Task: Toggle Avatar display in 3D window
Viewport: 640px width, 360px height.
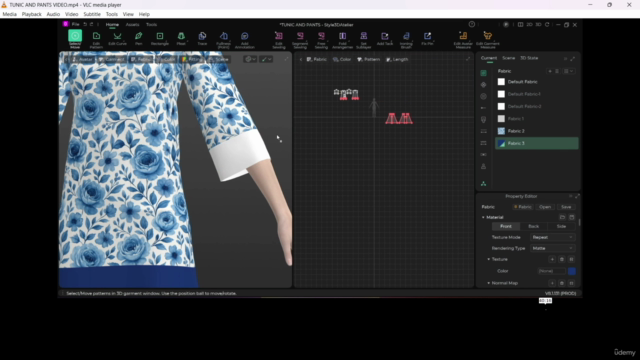Action: coord(83,59)
